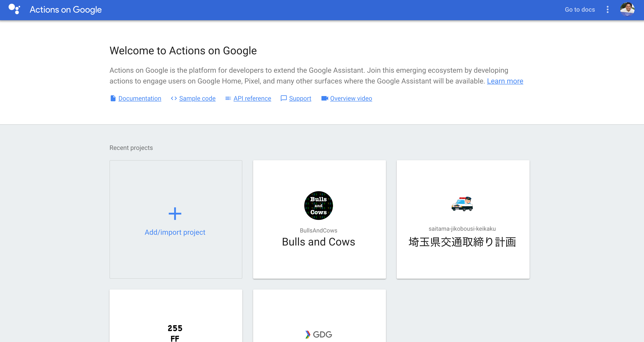The image size is (644, 342).
Task: Click the Welcome to Actions on Google heading
Action: [183, 51]
